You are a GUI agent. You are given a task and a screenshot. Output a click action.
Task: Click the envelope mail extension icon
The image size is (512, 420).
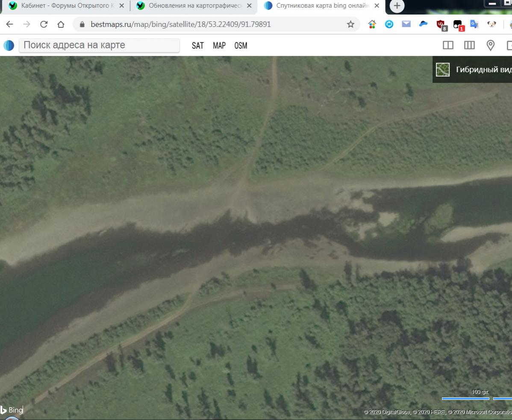click(406, 24)
